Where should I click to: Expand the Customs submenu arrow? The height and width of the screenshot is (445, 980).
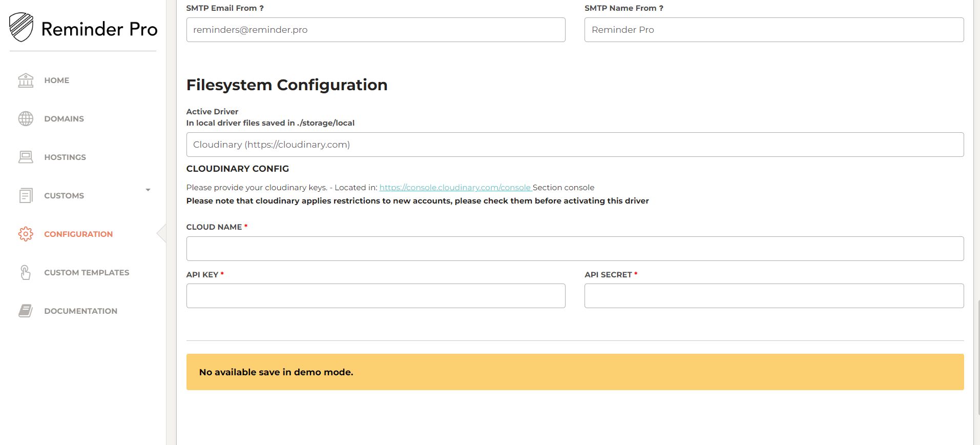(x=148, y=190)
